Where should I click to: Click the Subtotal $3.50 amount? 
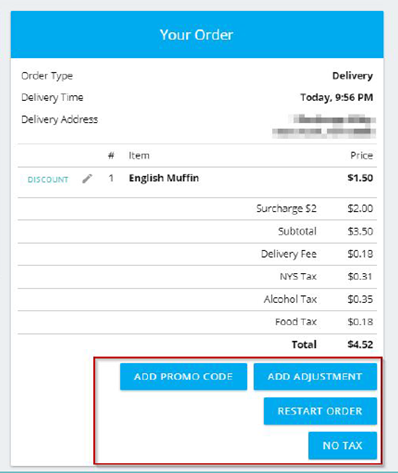pos(360,231)
